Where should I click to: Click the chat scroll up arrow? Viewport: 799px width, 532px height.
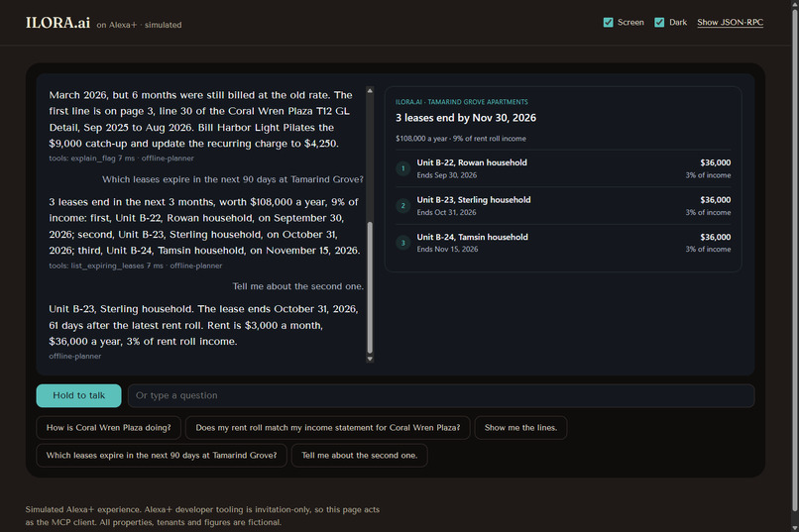[370, 90]
